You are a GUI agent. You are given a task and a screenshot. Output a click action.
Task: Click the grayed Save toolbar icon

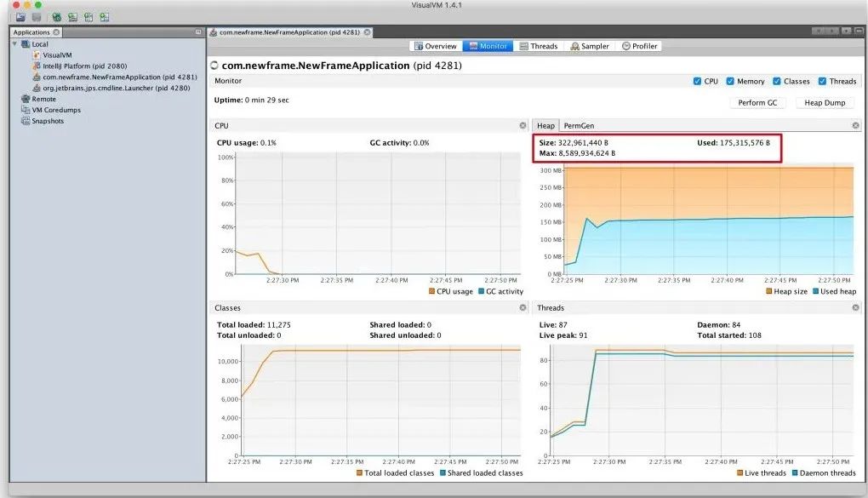pyautogui.click(x=37, y=17)
